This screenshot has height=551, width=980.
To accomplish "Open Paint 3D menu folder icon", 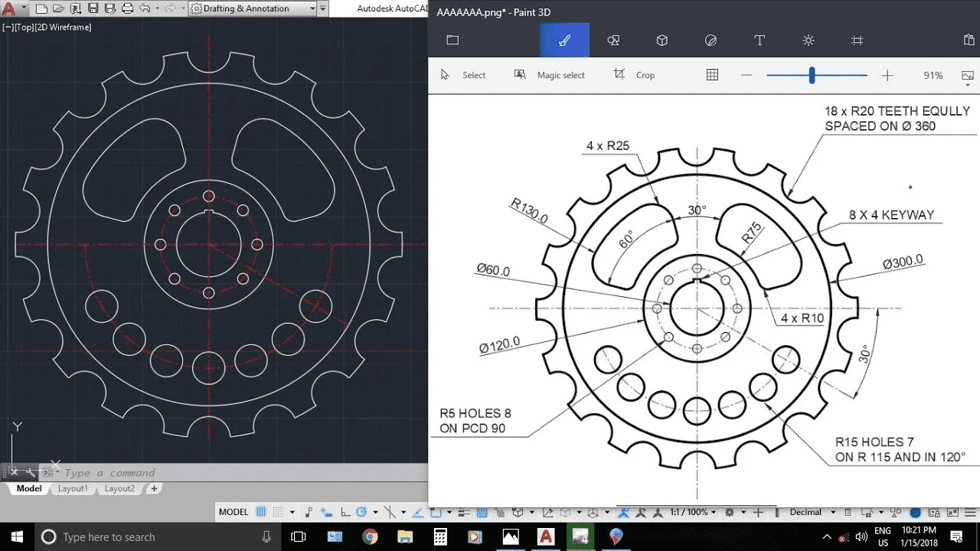I will tap(452, 41).
